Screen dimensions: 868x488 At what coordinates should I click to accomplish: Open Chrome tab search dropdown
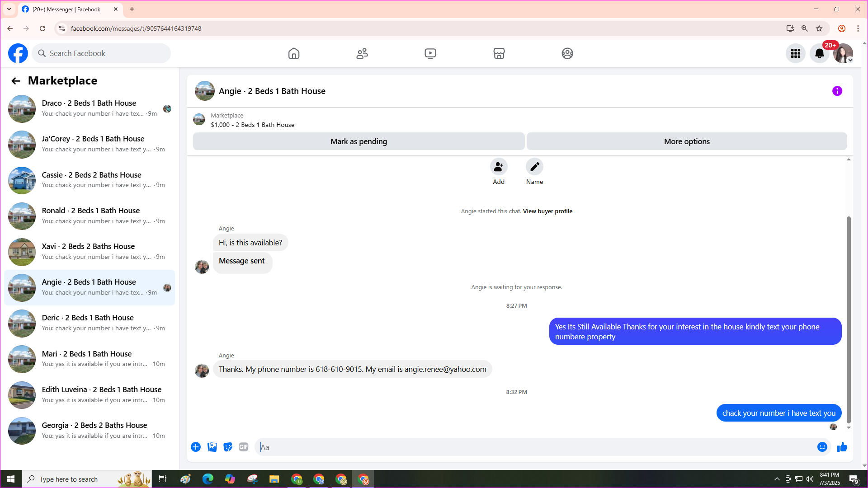(9, 9)
